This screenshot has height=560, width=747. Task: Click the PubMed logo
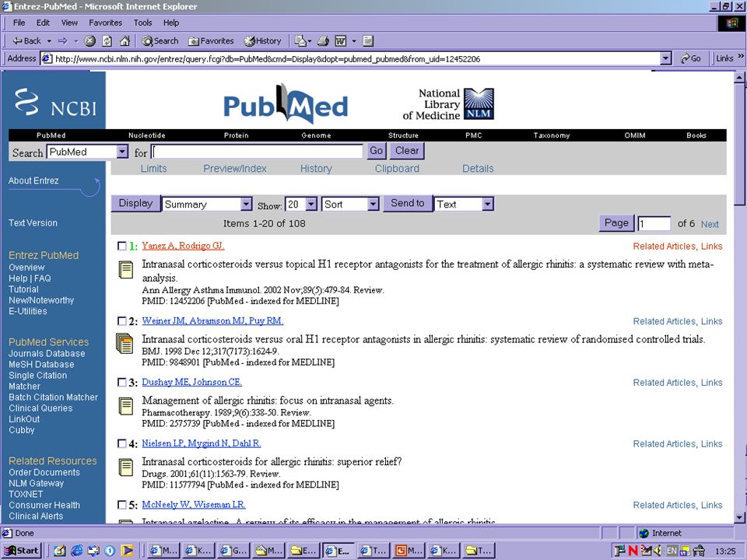[286, 103]
